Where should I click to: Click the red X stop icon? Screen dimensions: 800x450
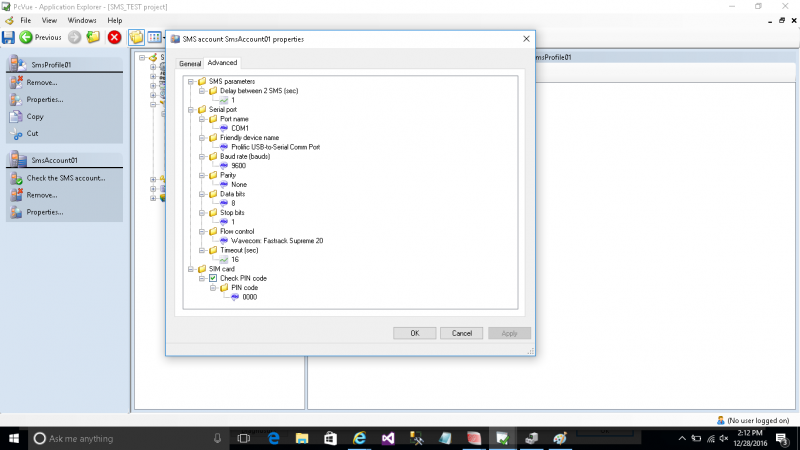pyautogui.click(x=114, y=37)
